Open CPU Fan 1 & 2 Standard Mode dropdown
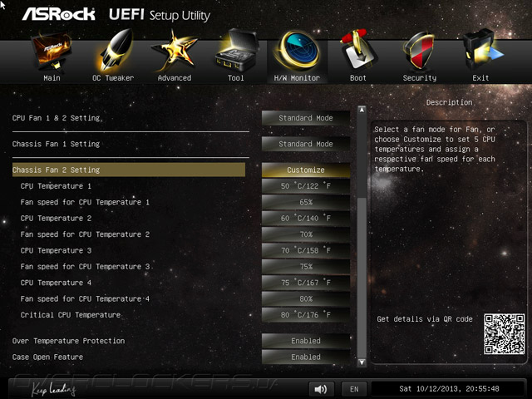 click(306, 118)
